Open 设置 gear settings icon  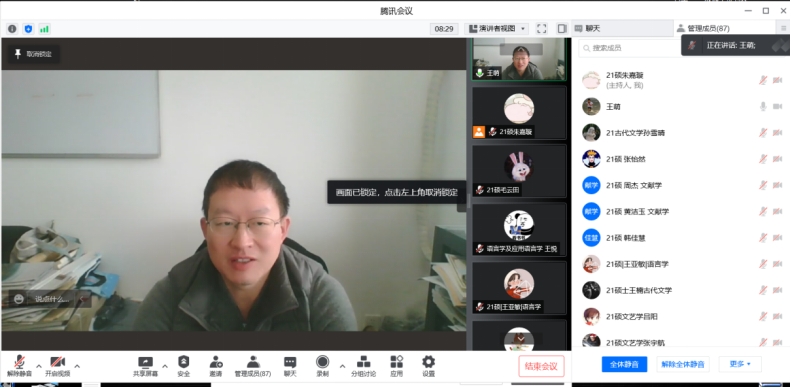pyautogui.click(x=428, y=362)
